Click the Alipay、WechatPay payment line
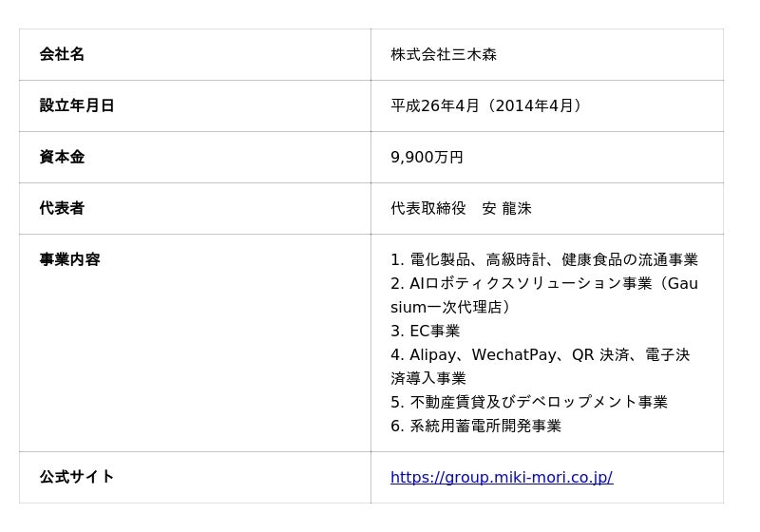This screenshot has width=760, height=532. point(541,354)
